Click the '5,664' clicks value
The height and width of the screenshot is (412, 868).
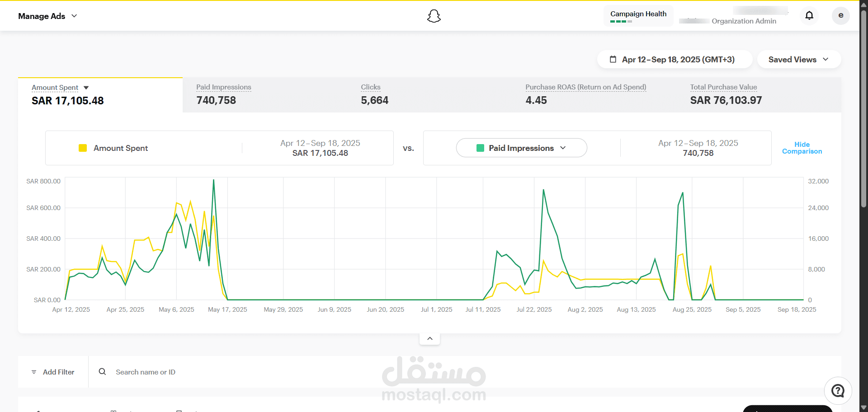(x=375, y=100)
